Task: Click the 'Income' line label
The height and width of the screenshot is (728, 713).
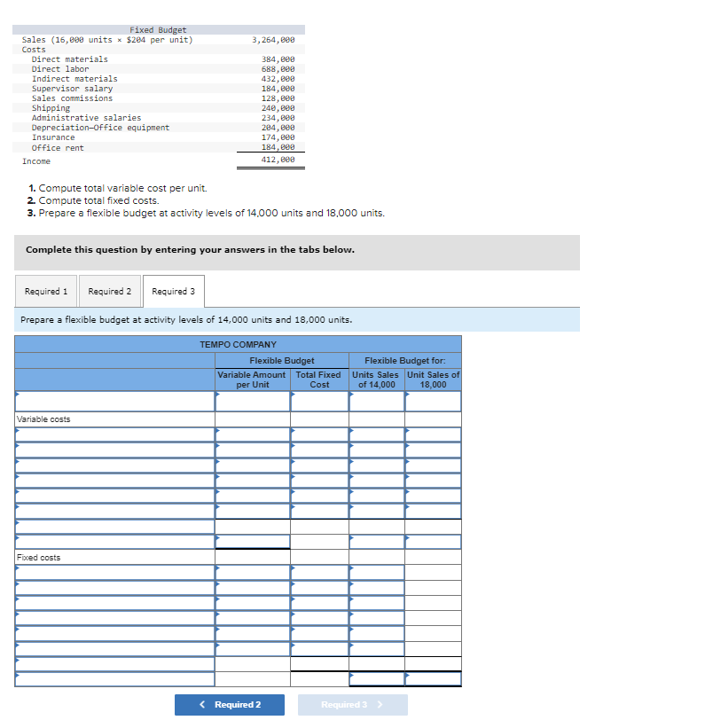Action: point(36,161)
